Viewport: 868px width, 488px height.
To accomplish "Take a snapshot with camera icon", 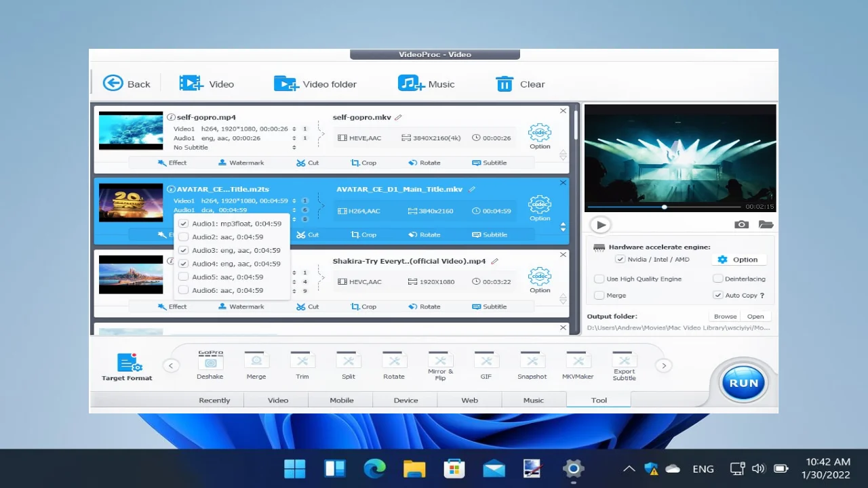I will (x=741, y=224).
